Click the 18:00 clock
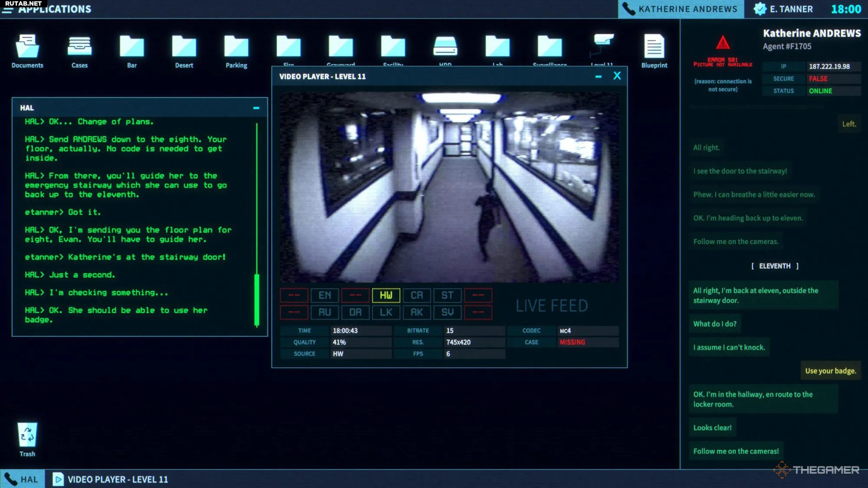868x488 pixels. pos(846,9)
